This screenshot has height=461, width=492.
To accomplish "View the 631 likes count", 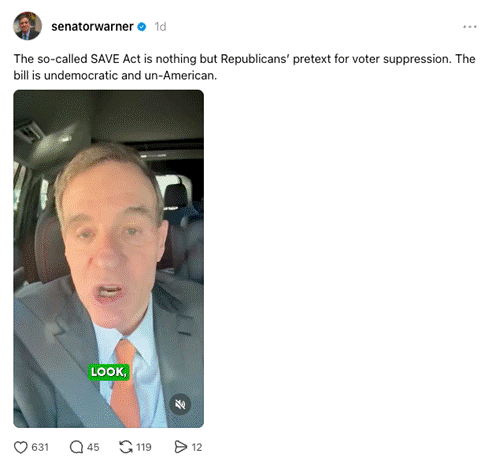I will coord(40,447).
